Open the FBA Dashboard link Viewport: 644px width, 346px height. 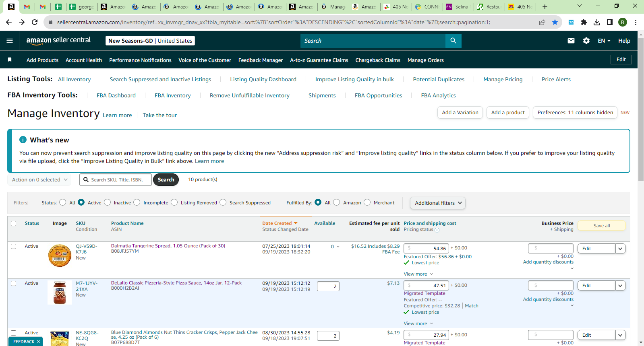coord(116,95)
